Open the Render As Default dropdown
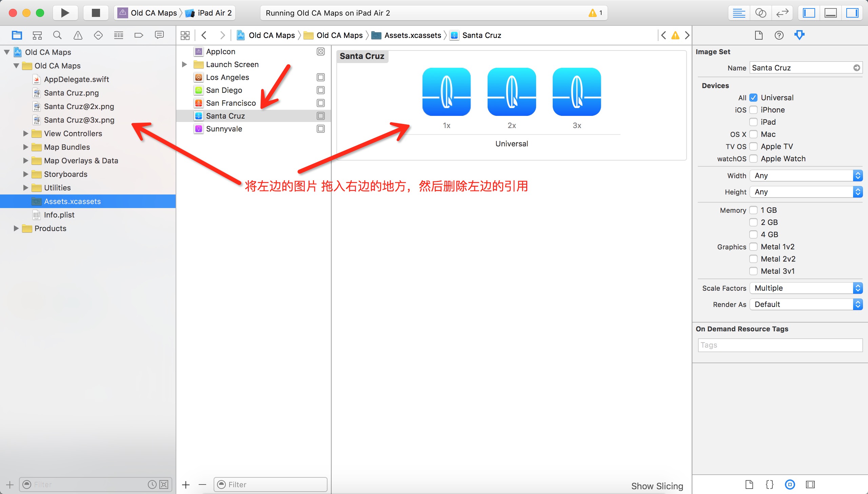Viewport: 868px width, 494px height. point(806,304)
